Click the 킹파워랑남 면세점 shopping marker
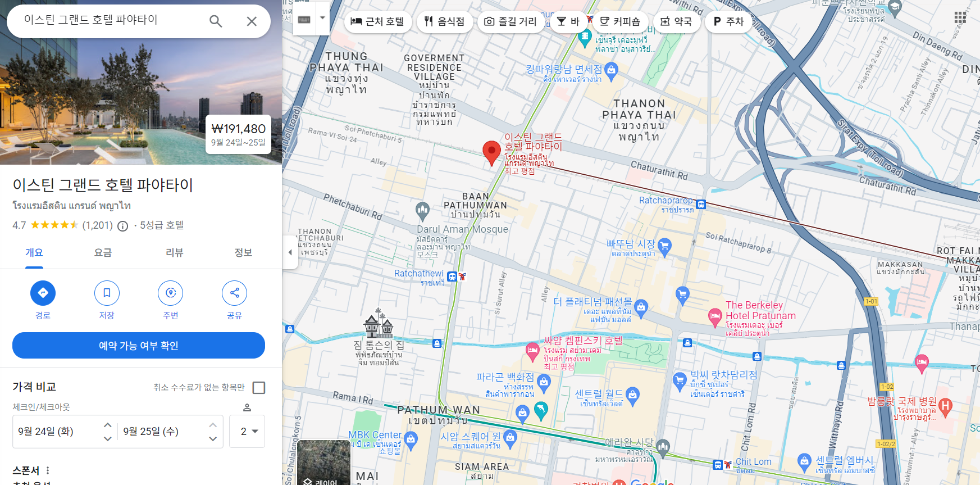The image size is (980, 485). click(x=612, y=71)
